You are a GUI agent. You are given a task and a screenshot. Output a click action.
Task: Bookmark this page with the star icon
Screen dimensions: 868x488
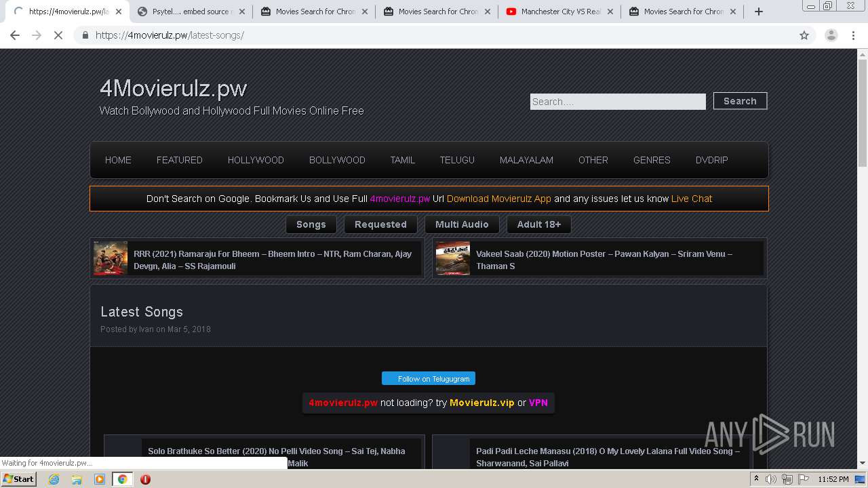pyautogui.click(x=804, y=35)
